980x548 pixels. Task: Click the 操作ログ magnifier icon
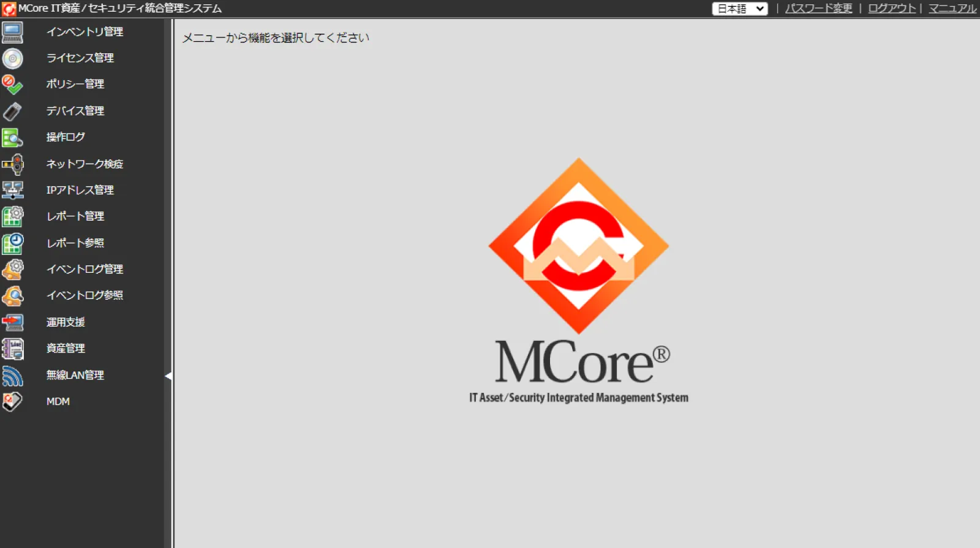coord(12,137)
